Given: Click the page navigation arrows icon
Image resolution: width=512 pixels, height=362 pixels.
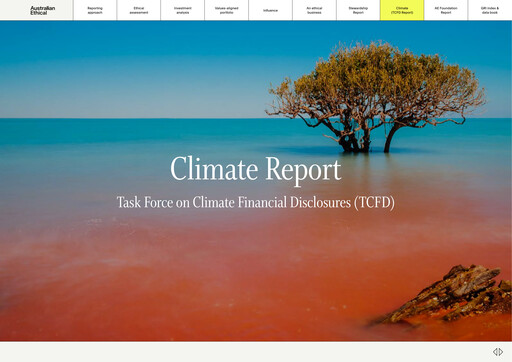Looking at the screenshot, I should tap(498, 352).
